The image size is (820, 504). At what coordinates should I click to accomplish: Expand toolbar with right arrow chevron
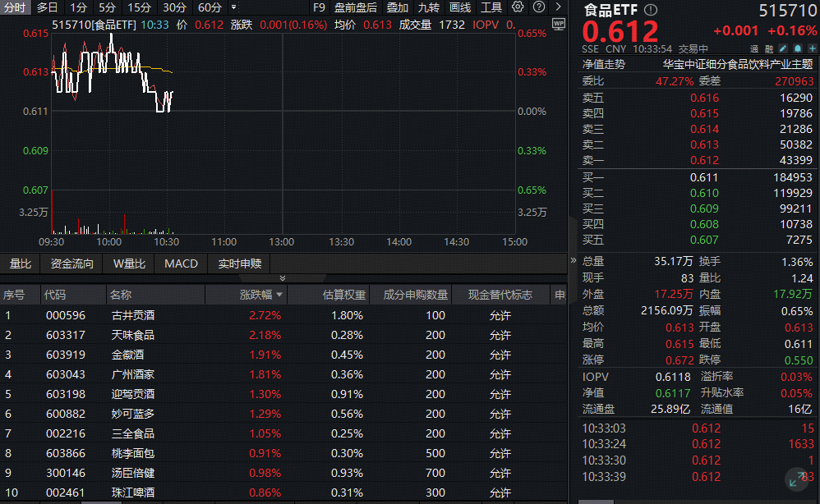point(558,7)
